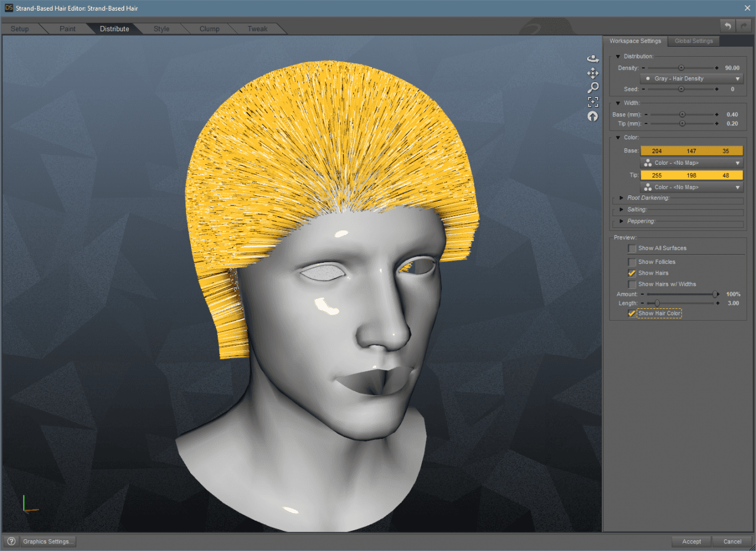Open Graphics Settings dialog
The height and width of the screenshot is (551, 756).
[x=48, y=541]
